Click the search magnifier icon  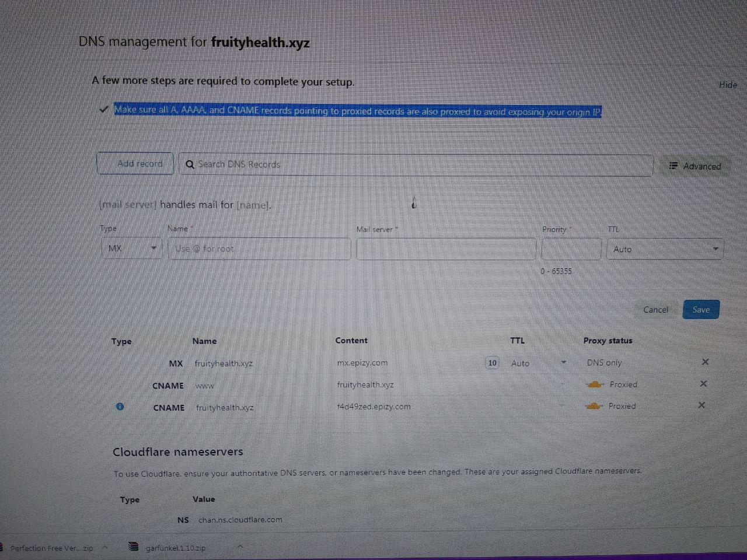pyautogui.click(x=190, y=164)
